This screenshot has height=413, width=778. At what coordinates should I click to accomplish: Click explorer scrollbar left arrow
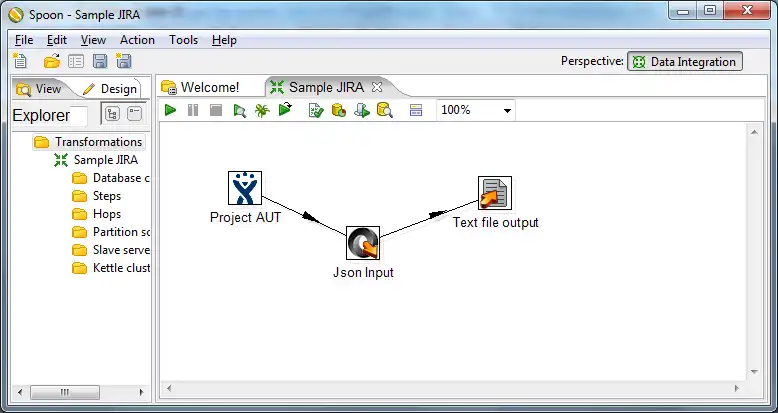[x=20, y=392]
